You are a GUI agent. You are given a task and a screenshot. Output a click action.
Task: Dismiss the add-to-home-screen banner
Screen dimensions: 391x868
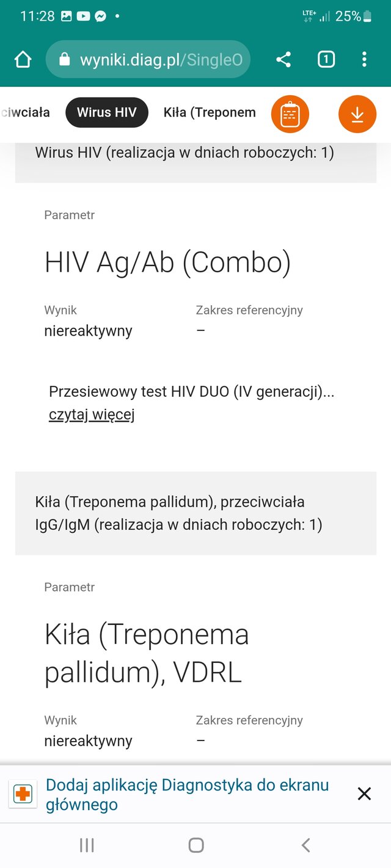364,794
